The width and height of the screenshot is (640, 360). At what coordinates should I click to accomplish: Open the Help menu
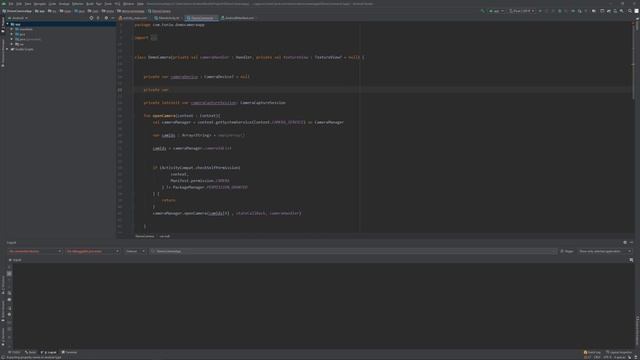140,4
